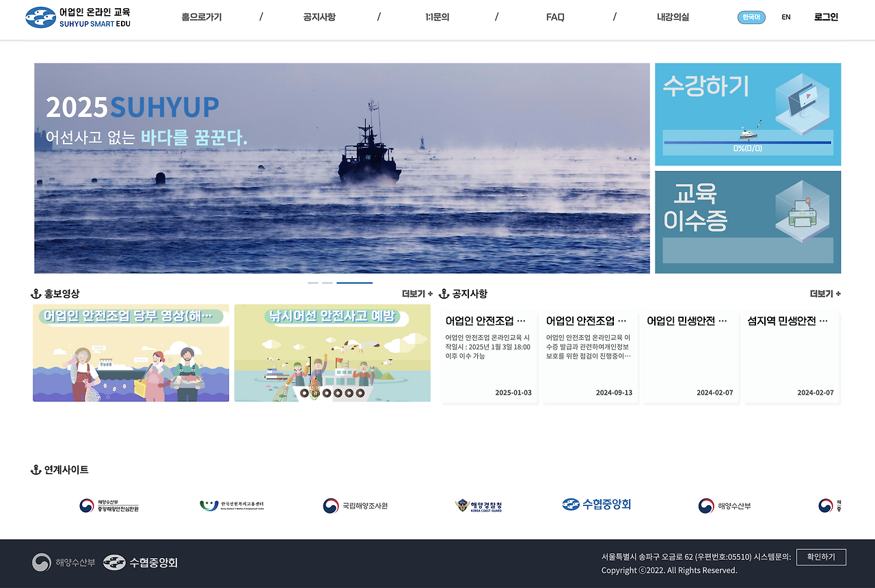Select the 한국어 language option
Image resolution: width=875 pixels, height=588 pixels.
751,17
